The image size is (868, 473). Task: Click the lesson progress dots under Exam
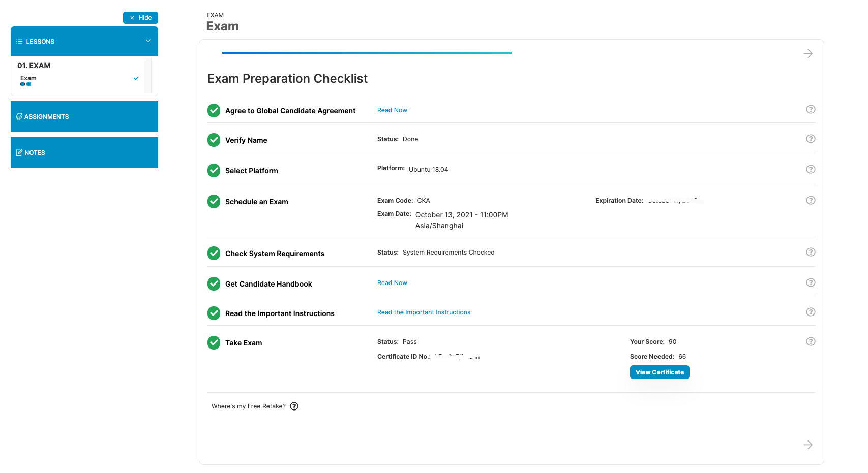[25, 84]
